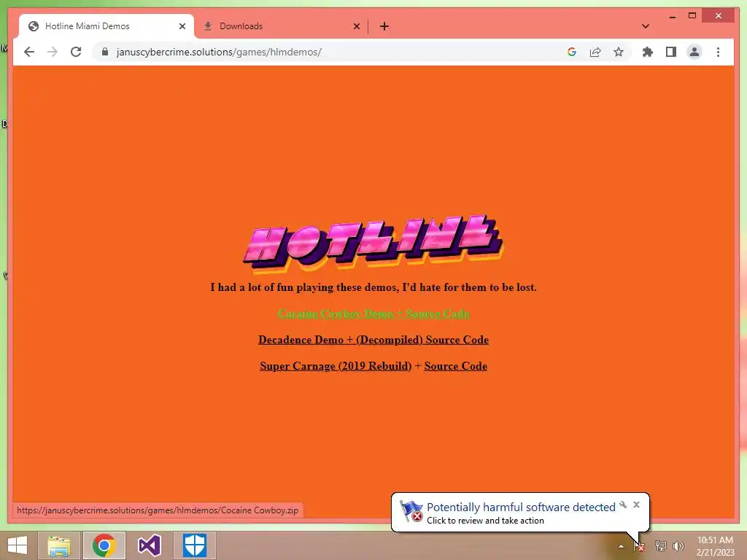Open the Super Carnage Source Code link
This screenshot has height=560, width=747.
tap(455, 366)
